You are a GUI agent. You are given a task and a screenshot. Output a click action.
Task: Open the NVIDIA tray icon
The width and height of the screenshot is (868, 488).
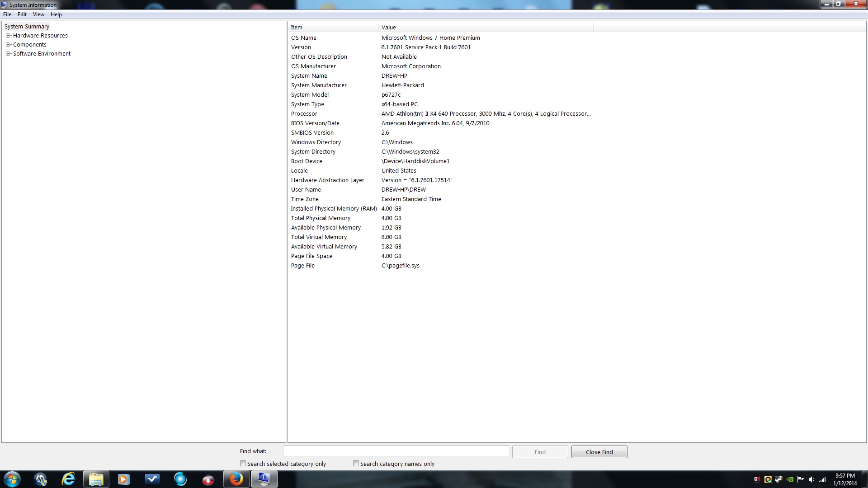pos(790,479)
